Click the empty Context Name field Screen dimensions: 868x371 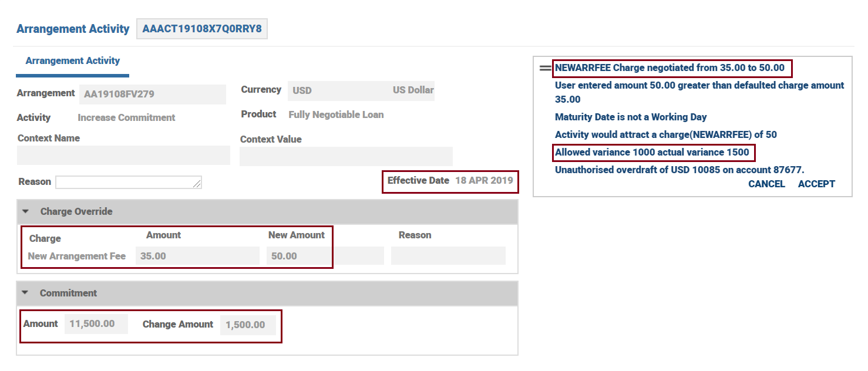click(x=123, y=156)
